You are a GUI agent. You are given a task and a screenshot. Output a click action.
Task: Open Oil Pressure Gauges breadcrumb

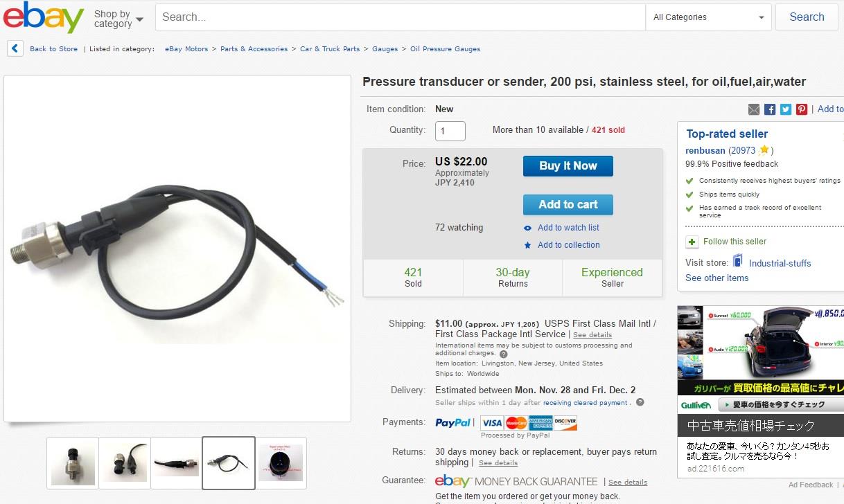pos(445,49)
